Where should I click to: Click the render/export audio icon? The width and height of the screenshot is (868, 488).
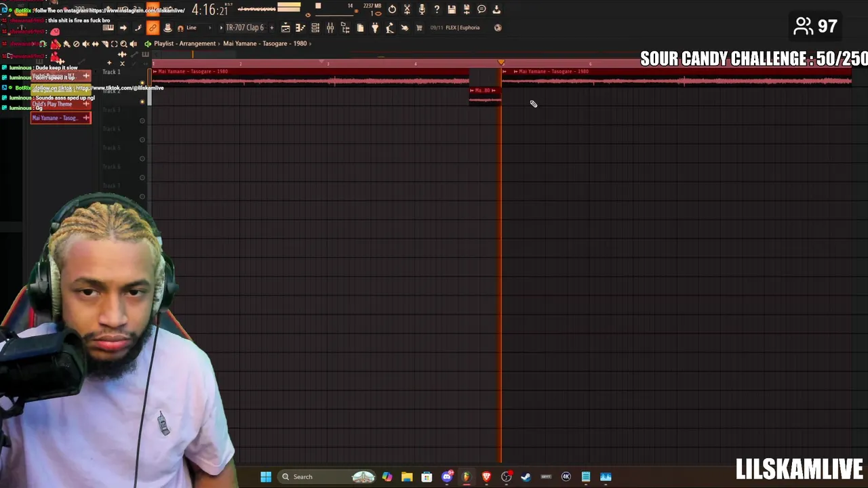(x=467, y=9)
